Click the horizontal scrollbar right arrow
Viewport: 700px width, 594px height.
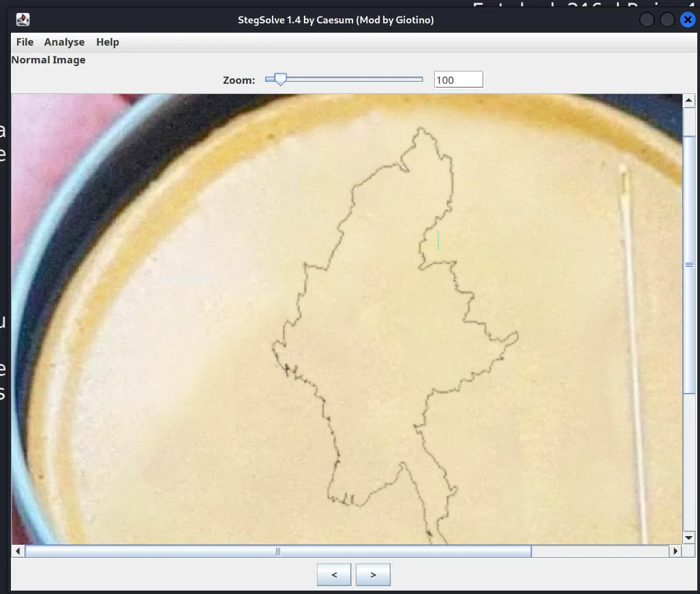click(x=675, y=551)
